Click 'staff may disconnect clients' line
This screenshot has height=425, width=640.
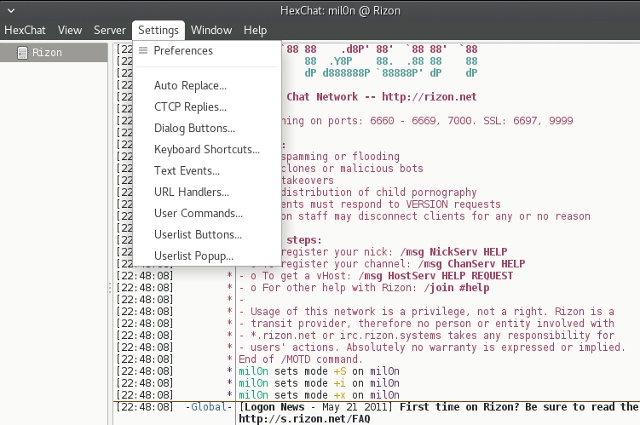(436, 216)
